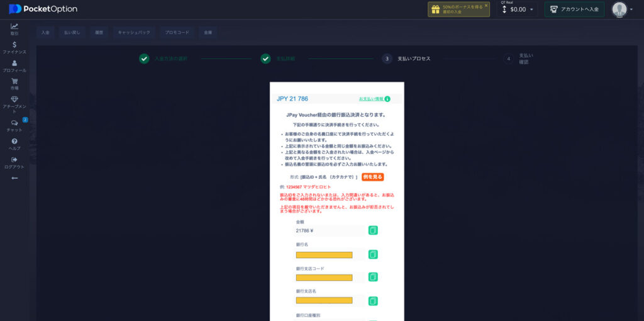Copy the 銀行支店コード branch code

[x=373, y=277]
